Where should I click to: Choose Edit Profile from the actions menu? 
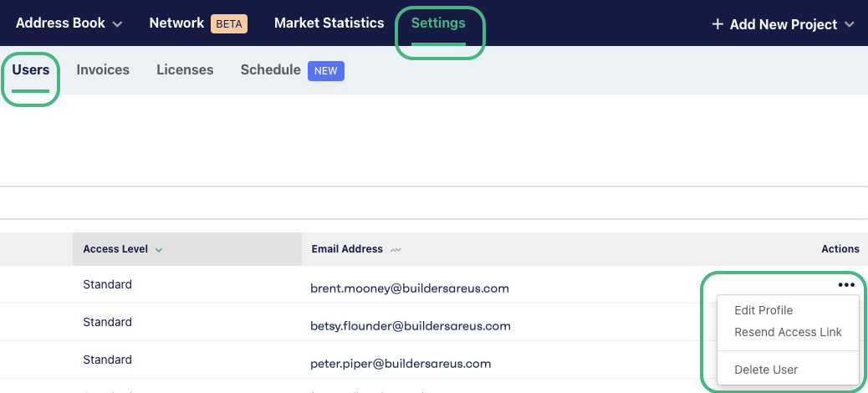point(763,310)
